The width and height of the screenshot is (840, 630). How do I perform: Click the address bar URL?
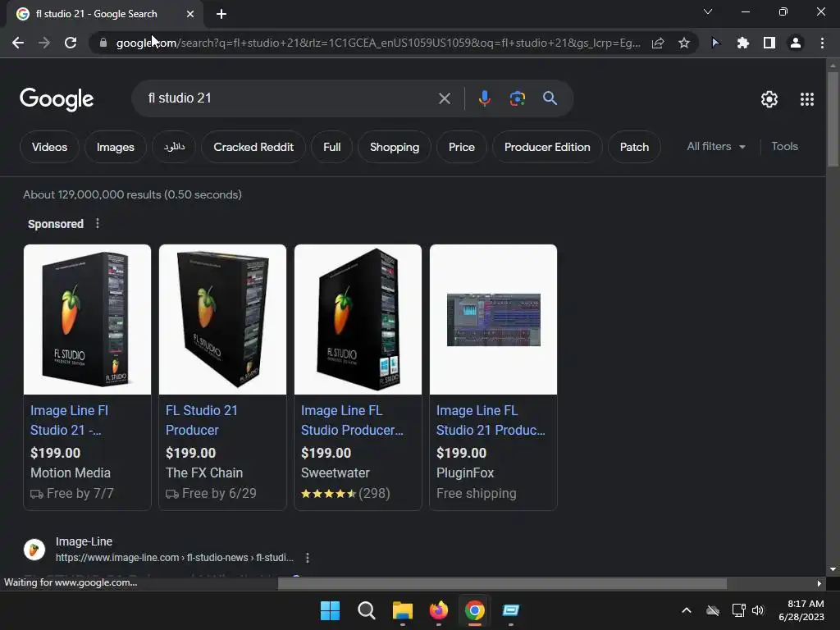[378, 43]
